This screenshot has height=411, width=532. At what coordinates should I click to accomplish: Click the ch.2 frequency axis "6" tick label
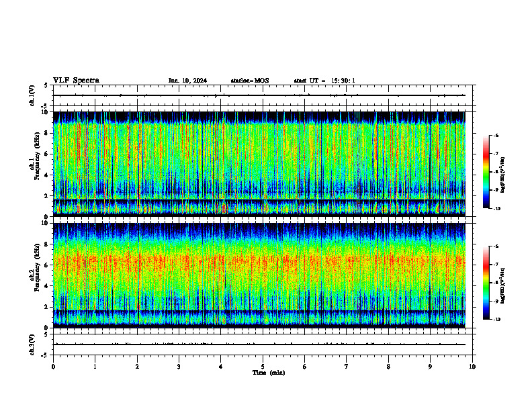pyautogui.click(x=47, y=265)
